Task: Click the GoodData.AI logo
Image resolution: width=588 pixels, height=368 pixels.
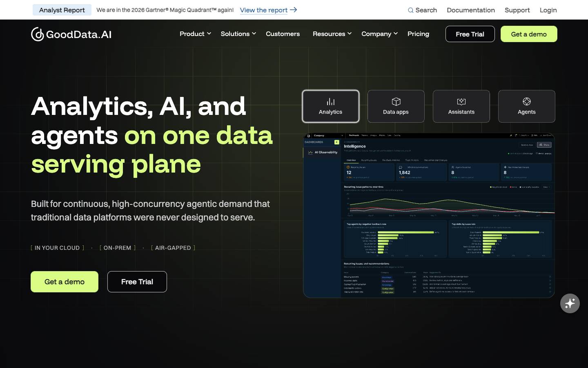Action: click(x=71, y=34)
